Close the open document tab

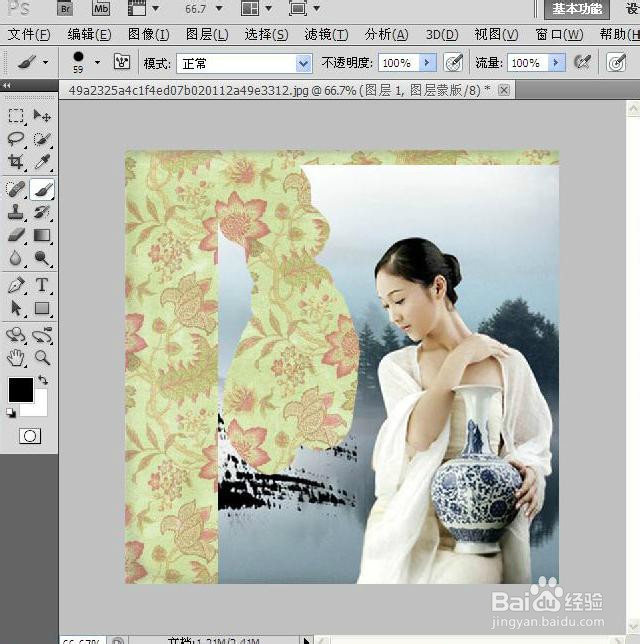coord(504,90)
